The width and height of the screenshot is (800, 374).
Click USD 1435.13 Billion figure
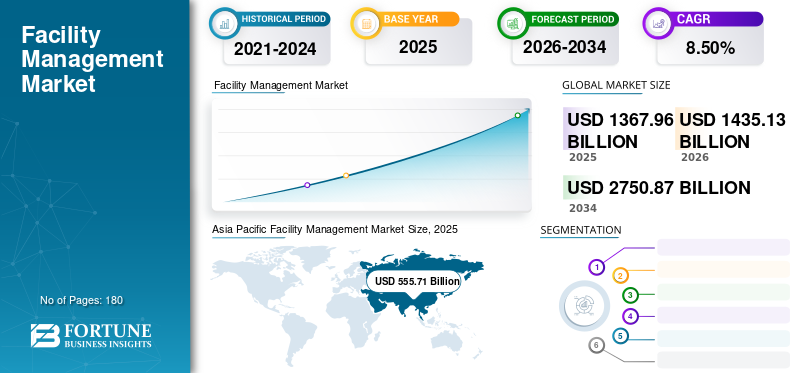click(x=732, y=130)
